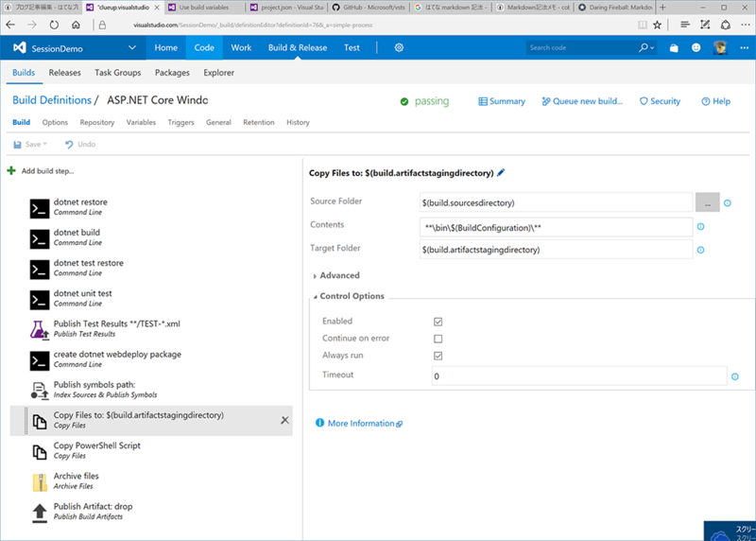Click the browser refresh icon

point(54,25)
